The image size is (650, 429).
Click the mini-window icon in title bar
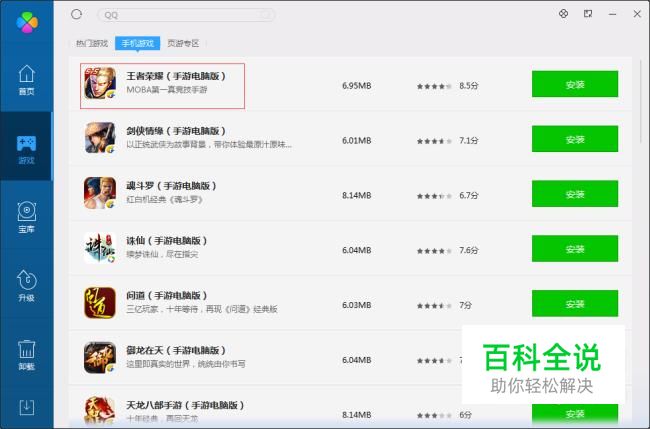[588, 14]
